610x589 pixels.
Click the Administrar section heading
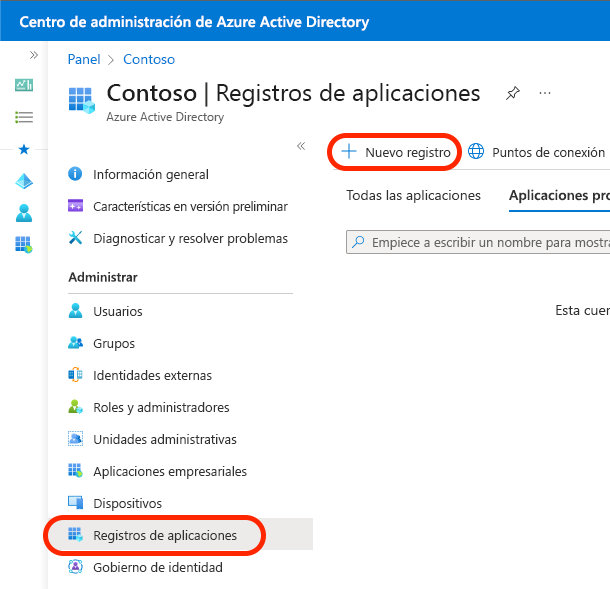coord(103,277)
